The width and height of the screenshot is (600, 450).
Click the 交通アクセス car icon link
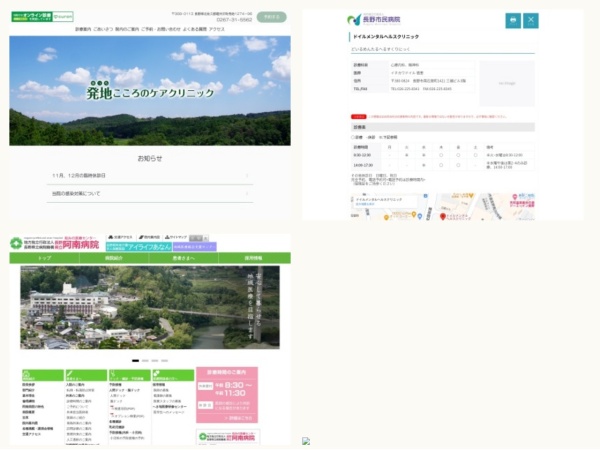coord(120,237)
